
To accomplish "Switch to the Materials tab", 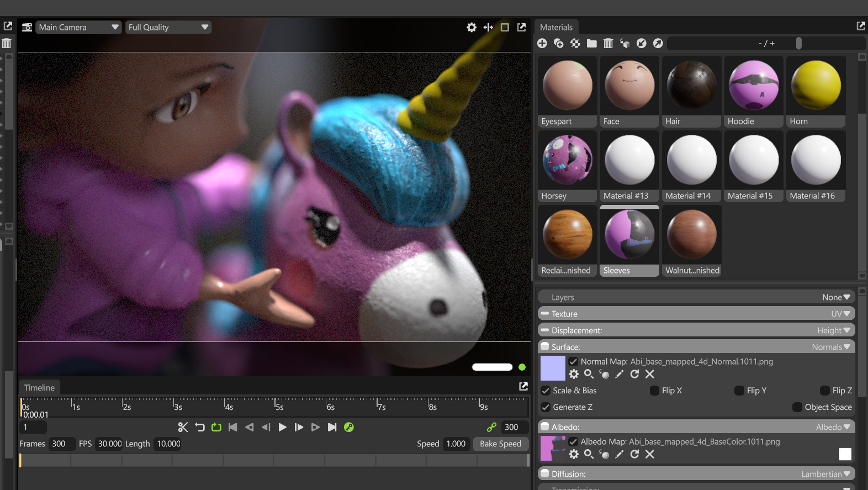I will (556, 27).
